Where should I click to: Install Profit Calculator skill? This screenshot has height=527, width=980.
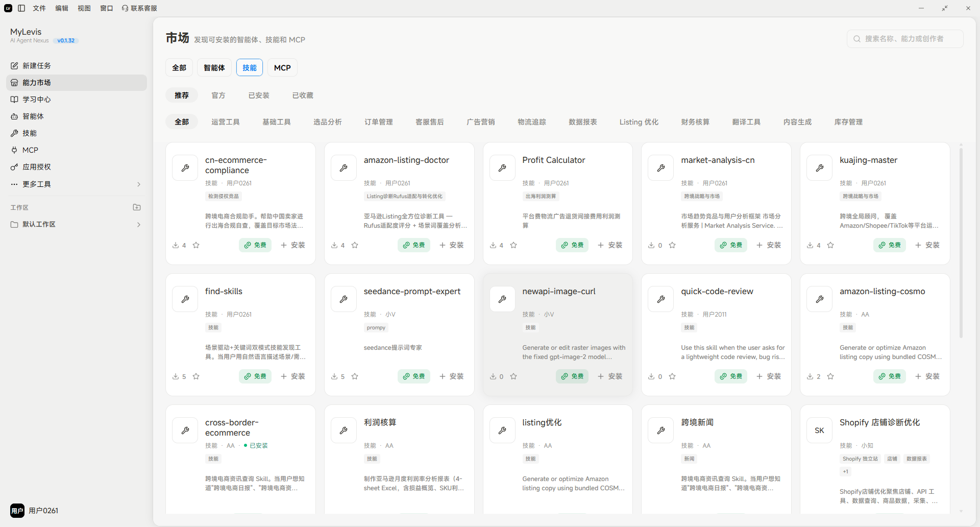(610, 245)
